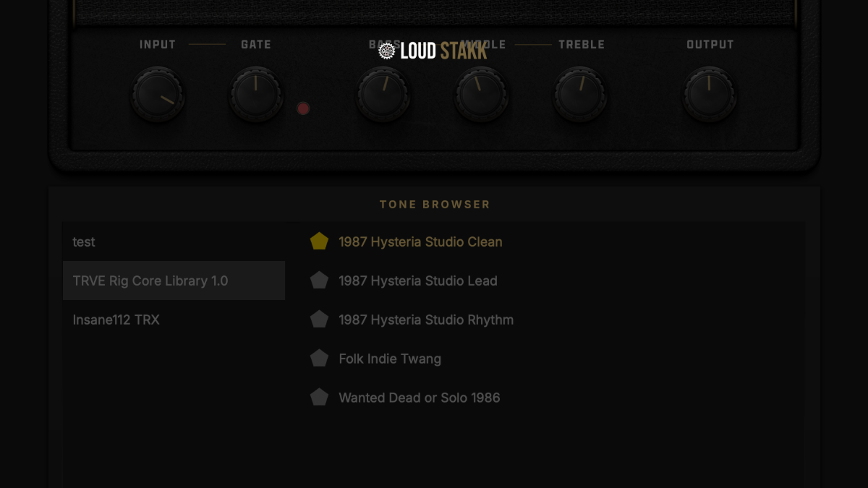Click the Loud Stakk gear logo icon
This screenshot has height=488, width=868.
point(387,51)
